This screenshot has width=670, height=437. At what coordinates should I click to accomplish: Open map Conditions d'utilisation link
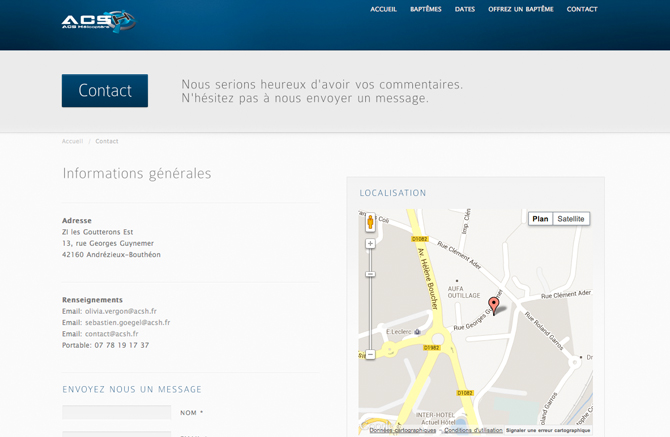(473, 430)
